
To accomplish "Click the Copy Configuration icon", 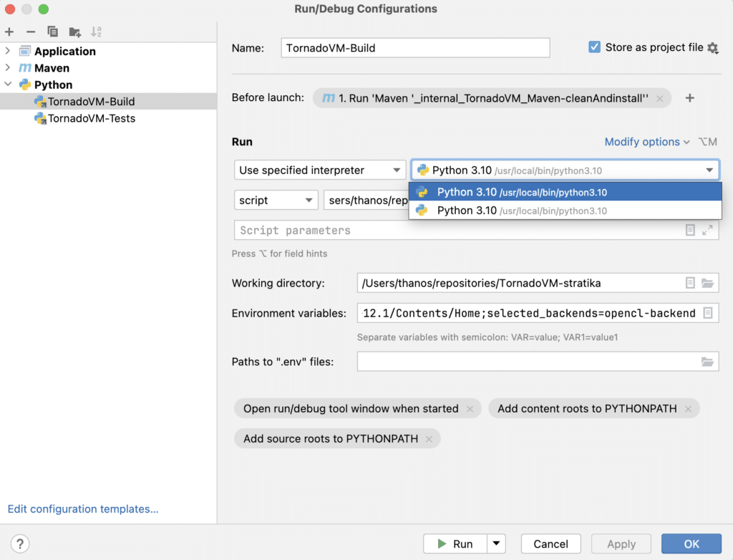I will 52,32.
